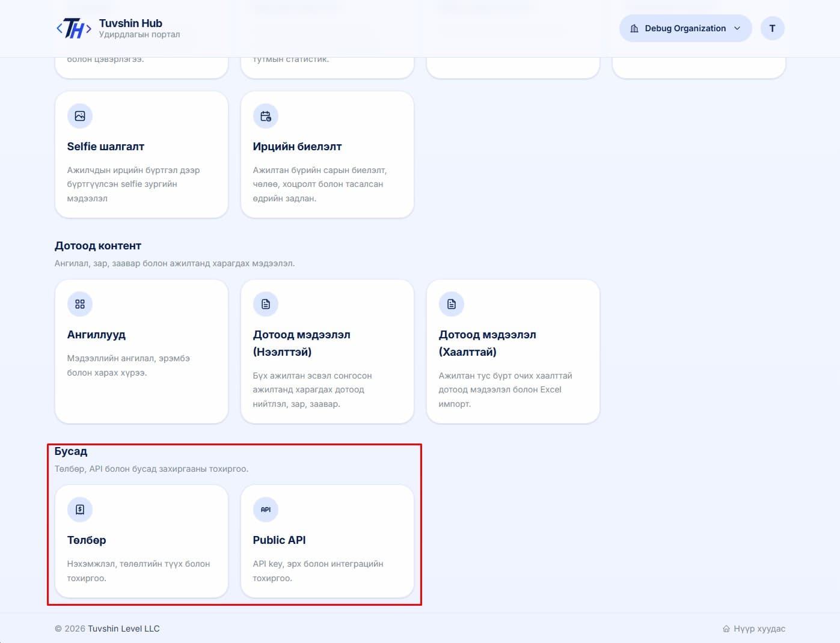Click the Бусад section heading

[x=71, y=451]
